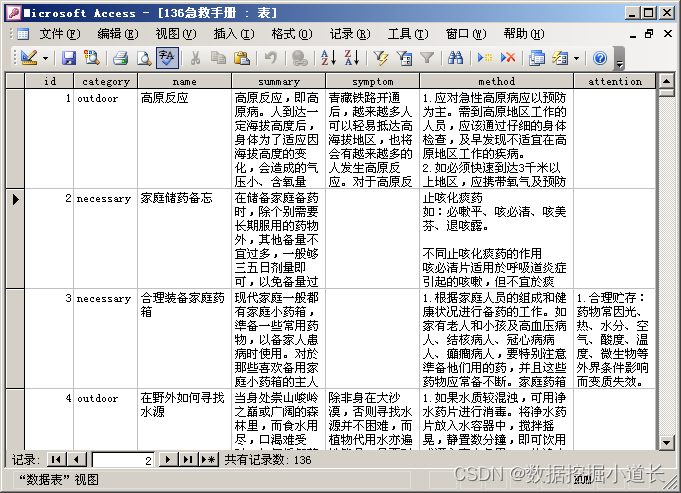Image resolution: width=681 pixels, height=493 pixels.
Task: Click the New Record toolbar icon
Action: point(485,58)
